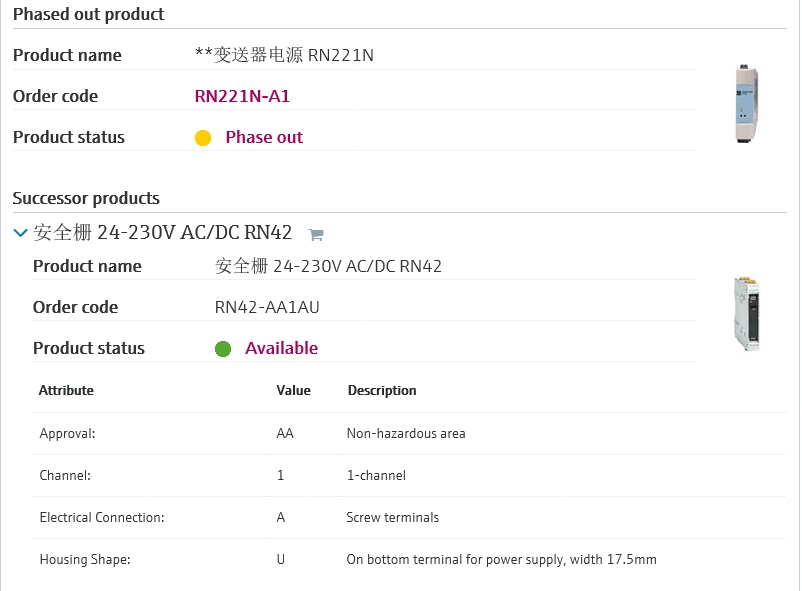Image resolution: width=802 pixels, height=591 pixels.
Task: Click the Phase out status link
Action: click(x=264, y=137)
